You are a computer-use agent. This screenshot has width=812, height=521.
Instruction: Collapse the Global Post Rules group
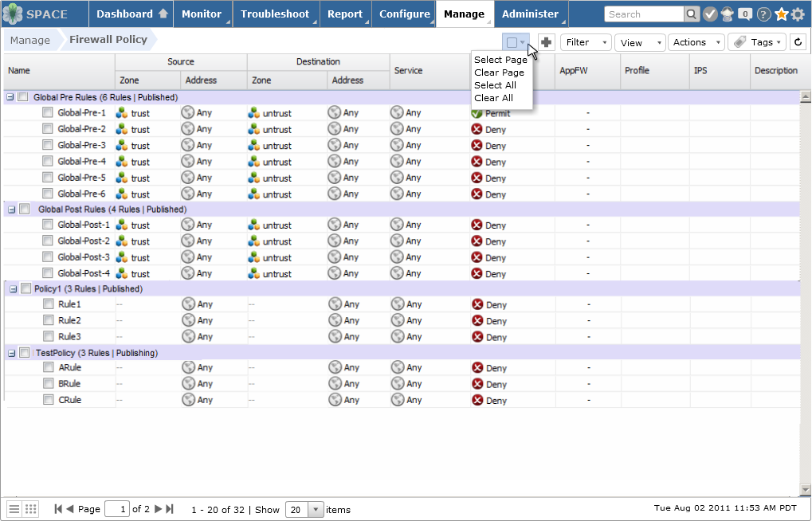point(11,210)
